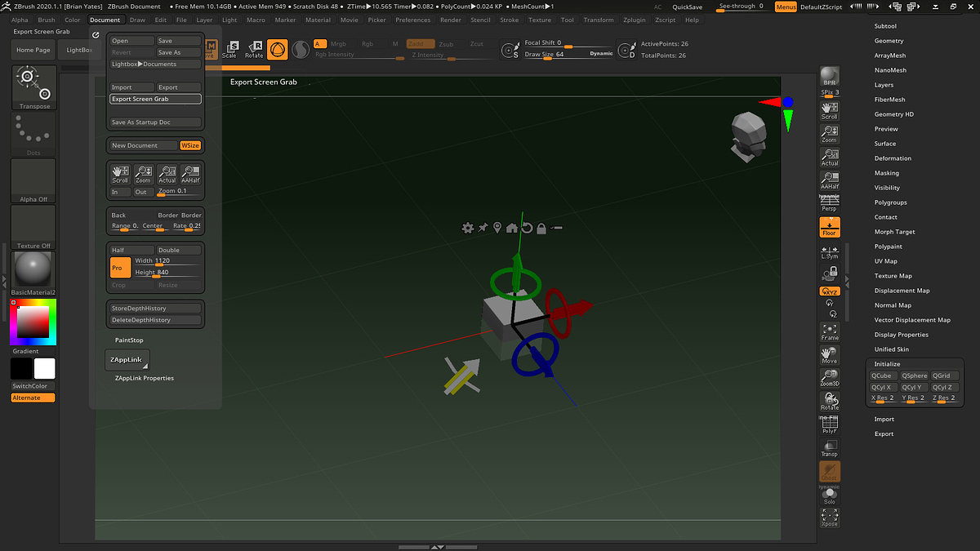
Task: Expand the UV Map subpalette
Action: coord(885,261)
